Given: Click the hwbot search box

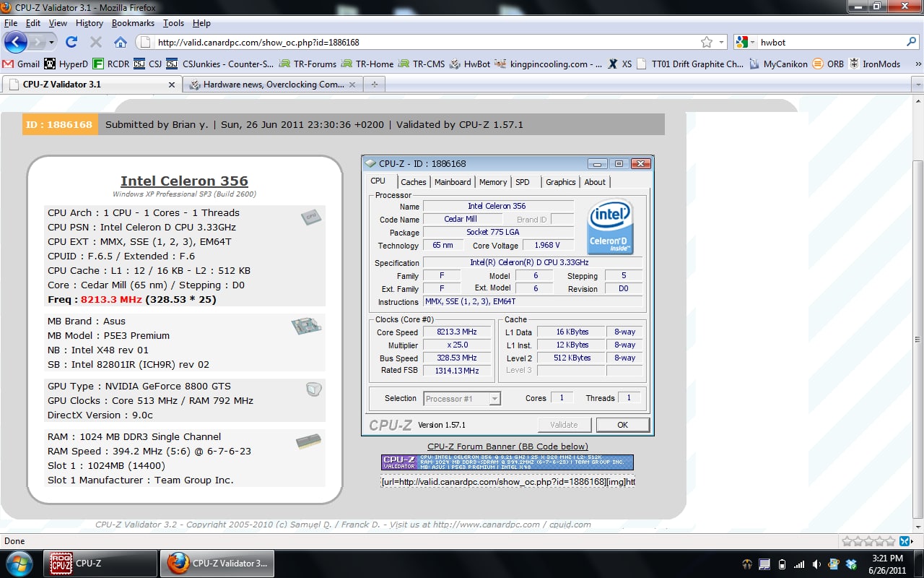Looking at the screenshot, I should pyautogui.click(x=830, y=42).
